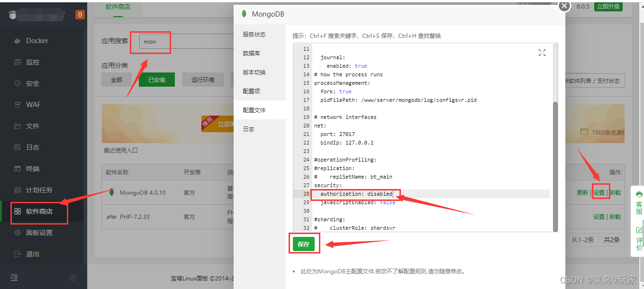Click the 监控 monitor chart icon
644x289 pixels.
click(18, 62)
